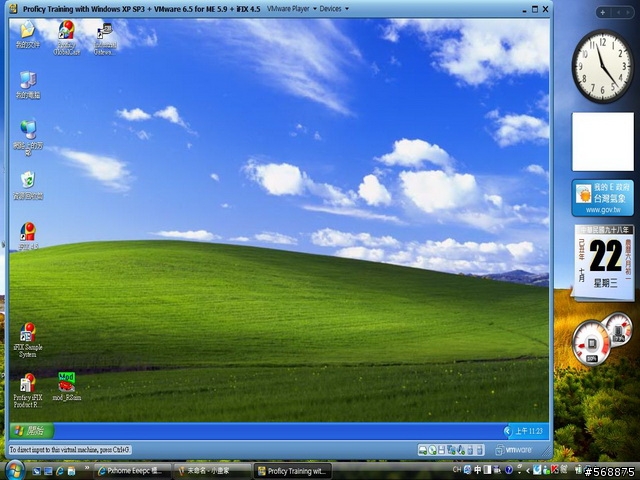Click the VMware hard disk status icon
The height and width of the screenshot is (480, 640).
point(423,450)
